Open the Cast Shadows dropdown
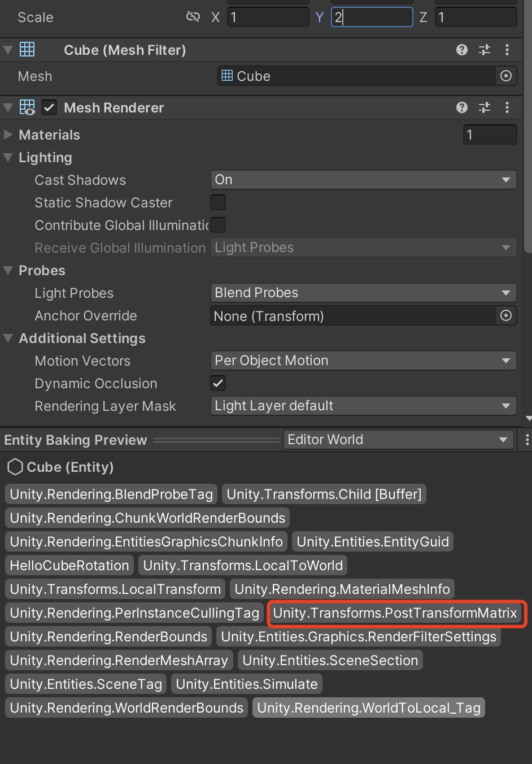 pos(363,180)
